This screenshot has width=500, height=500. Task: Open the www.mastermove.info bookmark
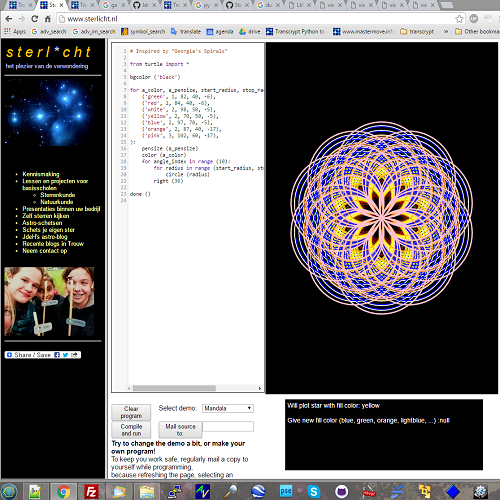point(364,32)
